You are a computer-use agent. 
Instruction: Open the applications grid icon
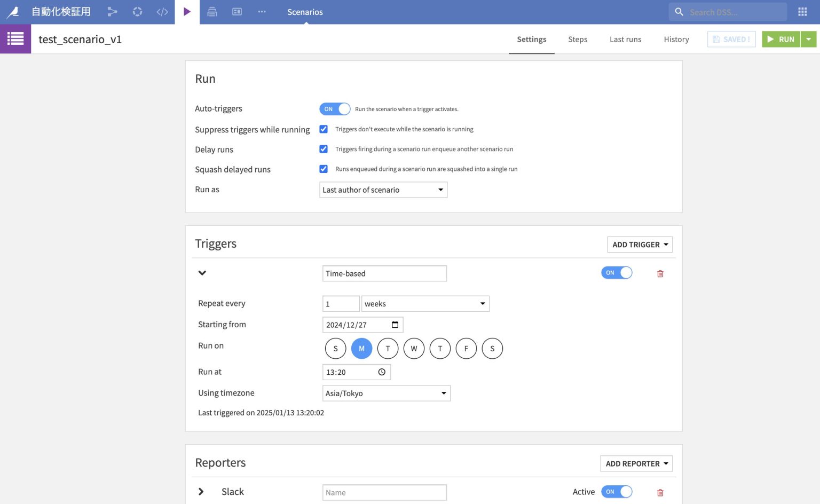pyautogui.click(x=802, y=12)
